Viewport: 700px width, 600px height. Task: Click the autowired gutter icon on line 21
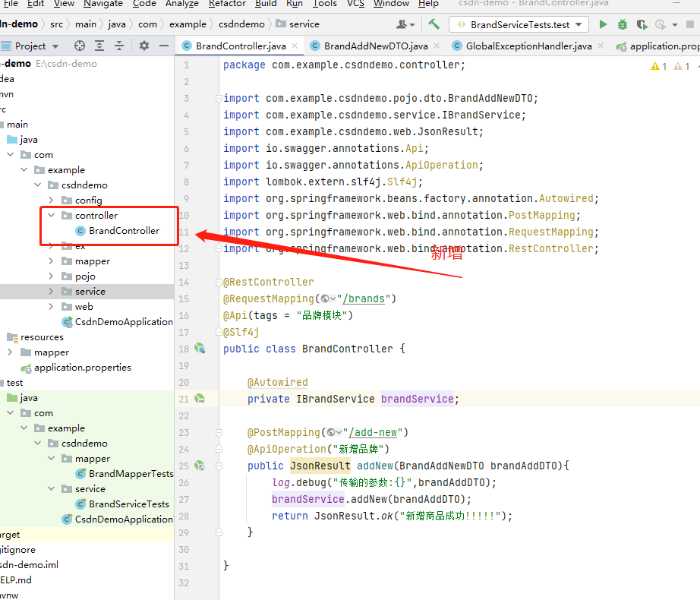(200, 399)
